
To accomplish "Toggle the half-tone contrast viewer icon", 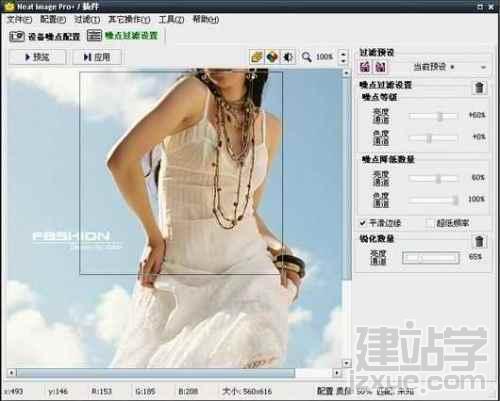I will pos(288,57).
